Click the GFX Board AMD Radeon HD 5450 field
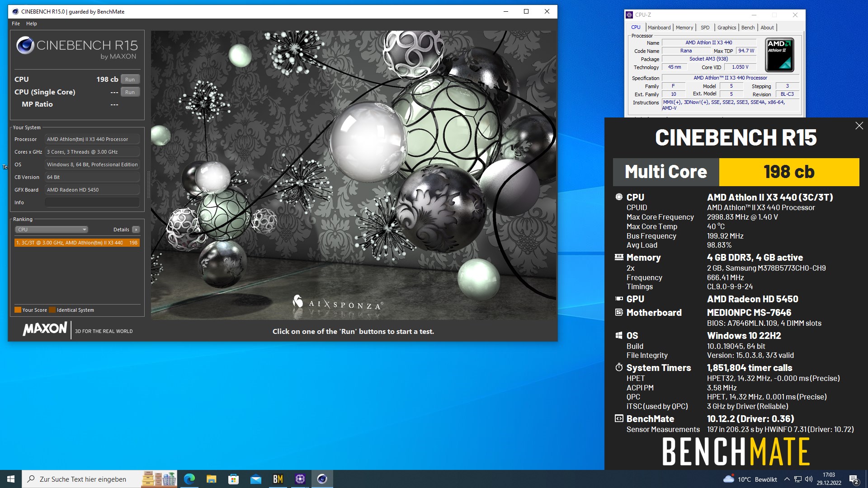Viewport: 868px width, 488px height. click(x=92, y=190)
